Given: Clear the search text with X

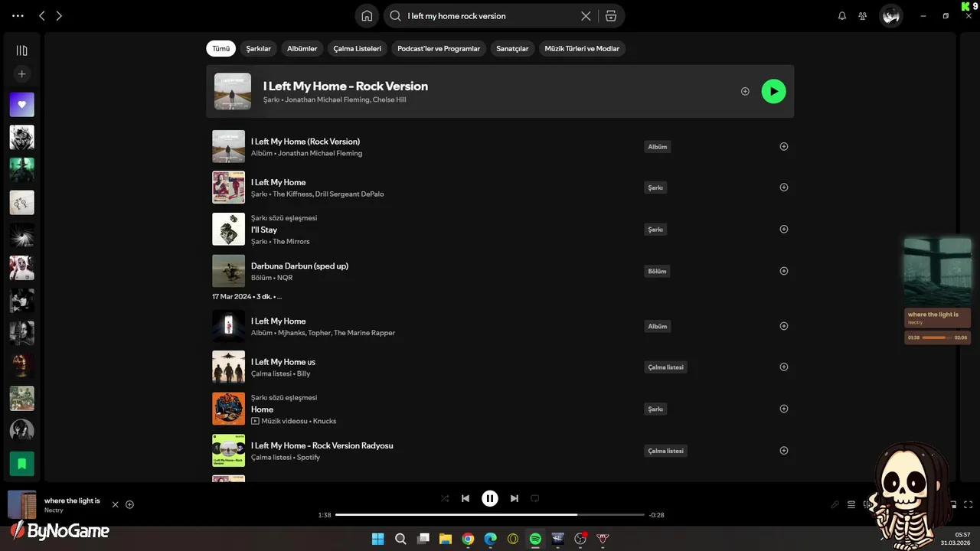Looking at the screenshot, I should tap(586, 15).
